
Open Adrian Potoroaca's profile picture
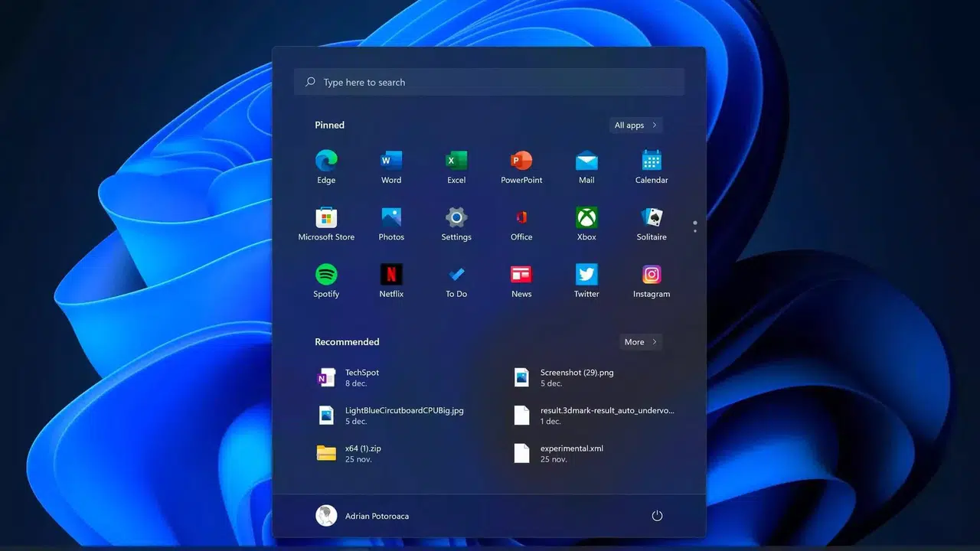[x=326, y=516]
